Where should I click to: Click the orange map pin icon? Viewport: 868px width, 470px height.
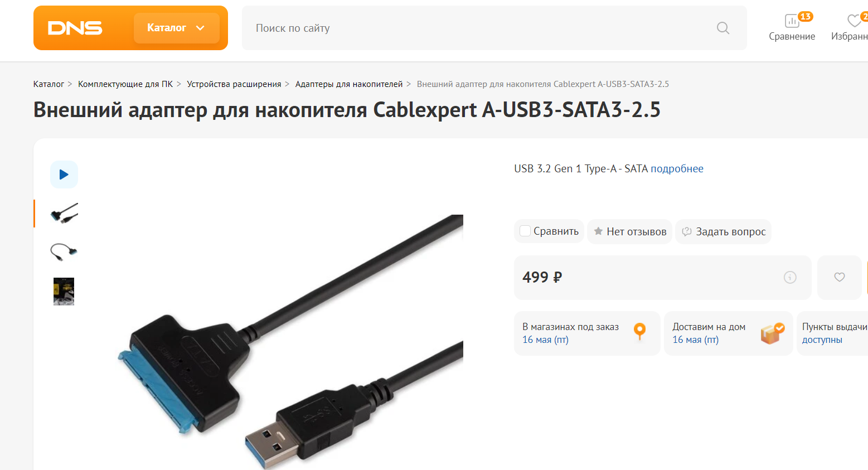pyautogui.click(x=640, y=331)
